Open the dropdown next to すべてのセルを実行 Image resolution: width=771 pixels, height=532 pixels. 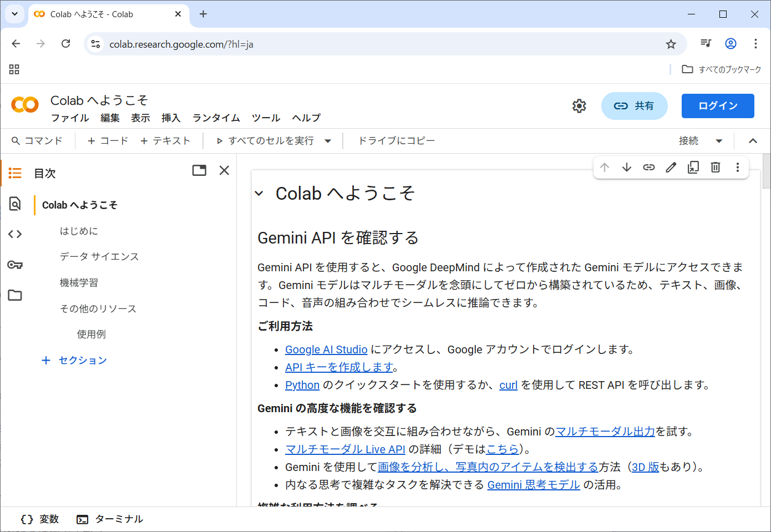328,141
